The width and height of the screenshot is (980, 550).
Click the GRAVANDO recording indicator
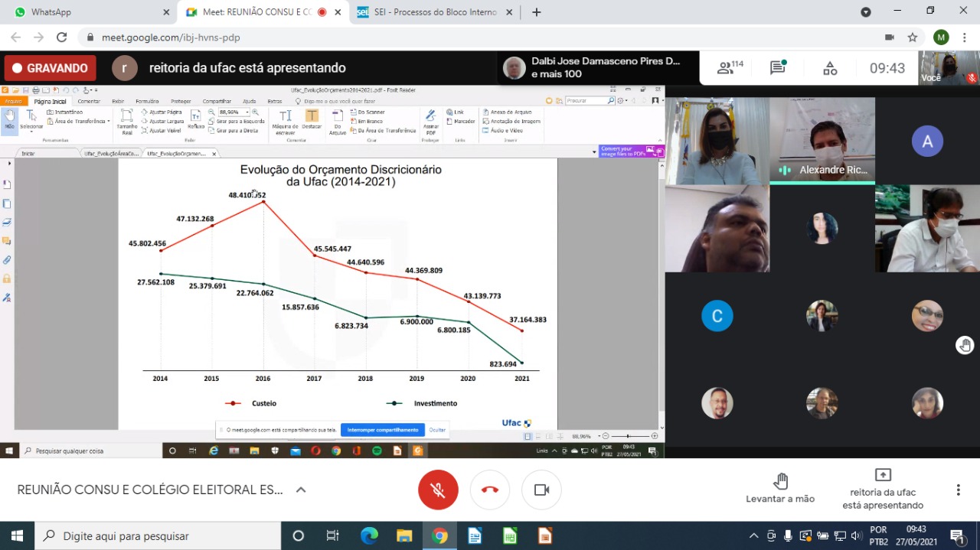51,68
